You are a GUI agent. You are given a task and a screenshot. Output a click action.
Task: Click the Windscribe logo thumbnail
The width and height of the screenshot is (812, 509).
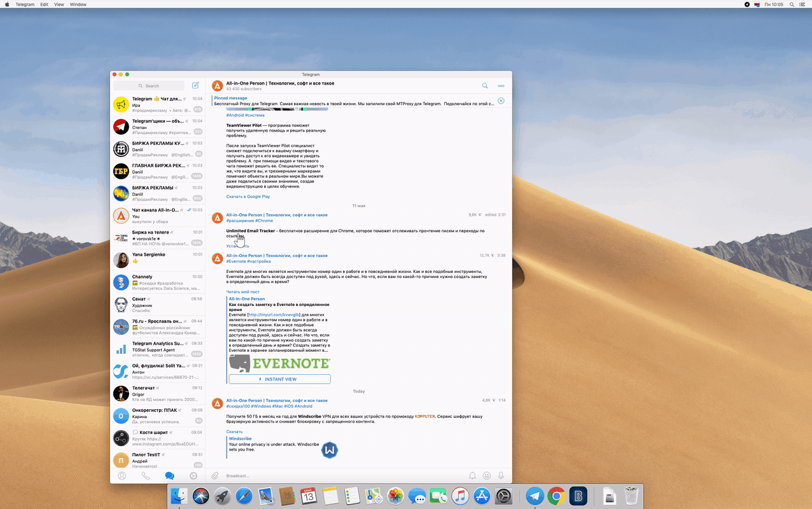329,450
